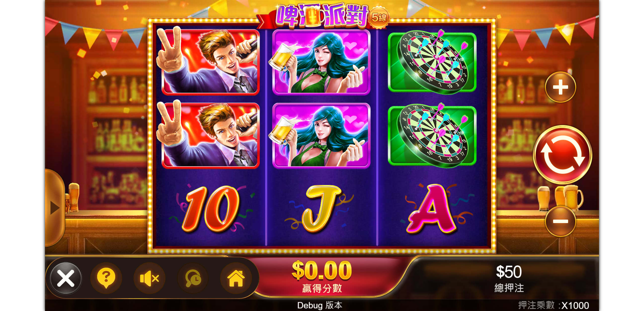Click the $0.00 win score panel
The height and width of the screenshot is (311, 644).
tap(322, 276)
